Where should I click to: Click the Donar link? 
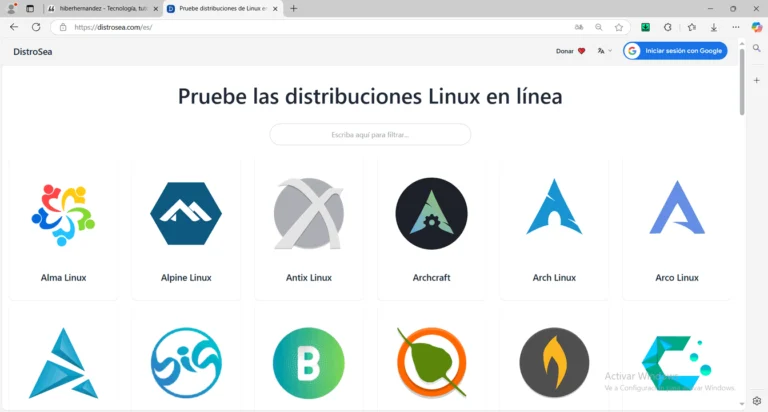pyautogui.click(x=570, y=51)
